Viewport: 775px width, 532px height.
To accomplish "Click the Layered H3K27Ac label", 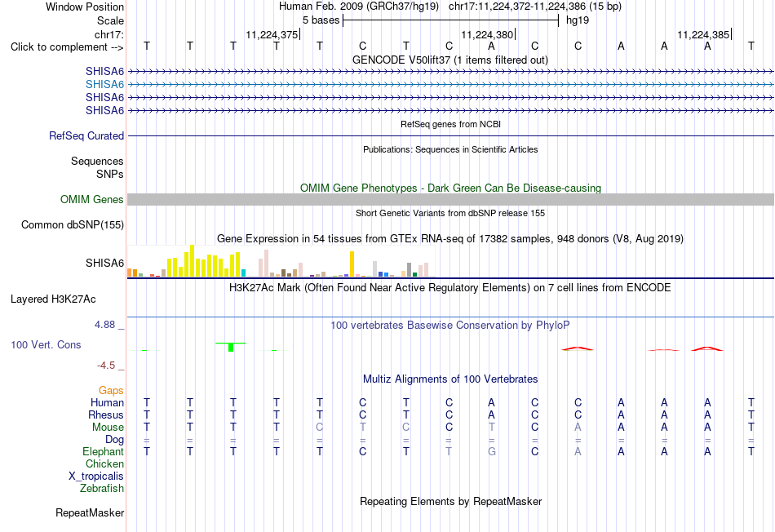I will (53, 299).
